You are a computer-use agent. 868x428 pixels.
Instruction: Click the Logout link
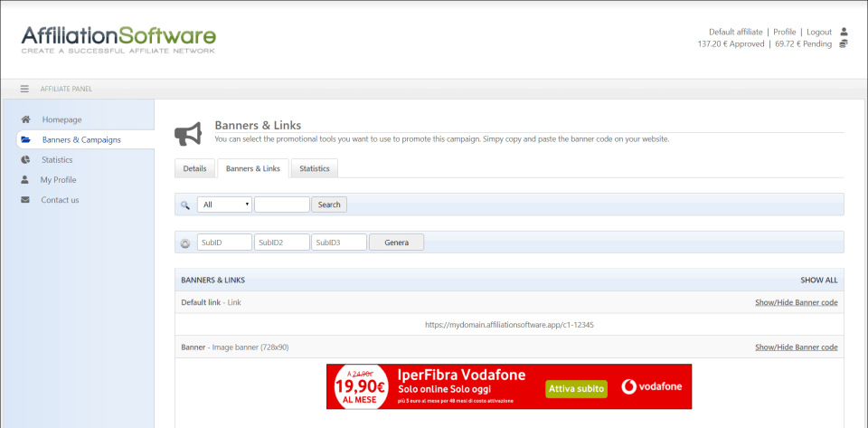click(x=819, y=32)
